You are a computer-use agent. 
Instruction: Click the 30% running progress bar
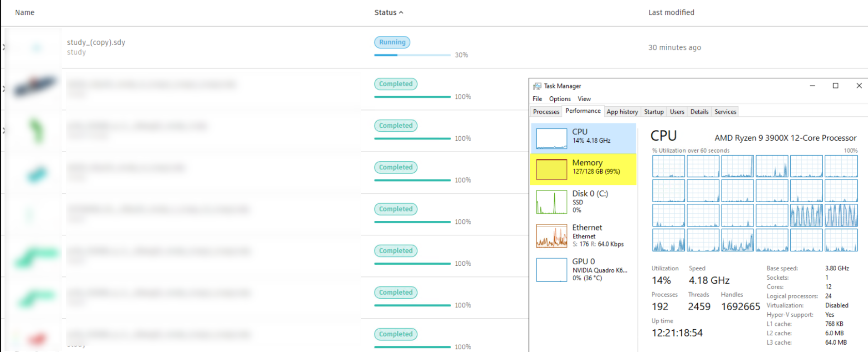[412, 55]
